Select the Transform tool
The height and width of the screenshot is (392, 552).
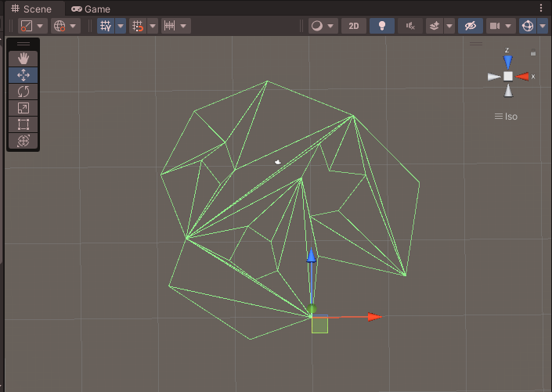click(23, 141)
